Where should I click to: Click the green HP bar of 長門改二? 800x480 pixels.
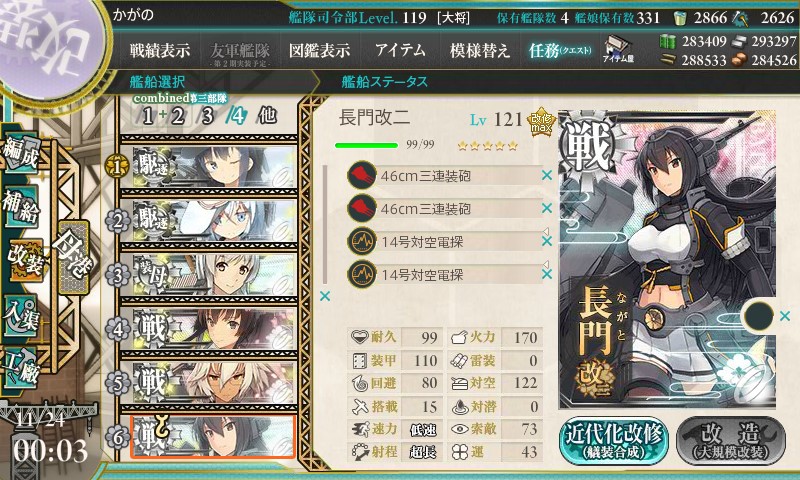(x=366, y=145)
